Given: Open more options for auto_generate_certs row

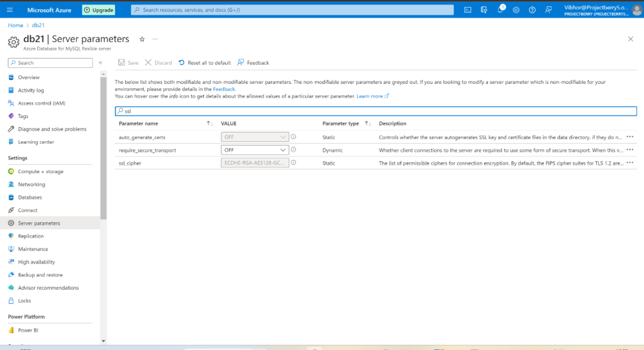Looking at the screenshot, I should point(630,137).
